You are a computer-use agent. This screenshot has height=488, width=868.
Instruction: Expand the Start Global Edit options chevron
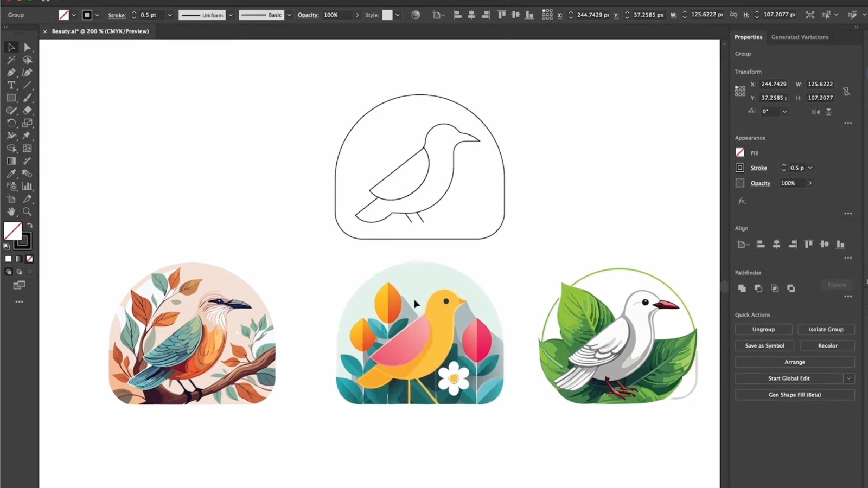coord(849,378)
